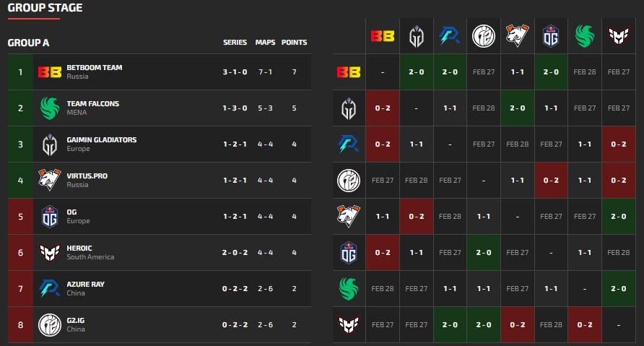Open the HEROIC team name in standings
This screenshot has width=644, height=346.
(80, 248)
